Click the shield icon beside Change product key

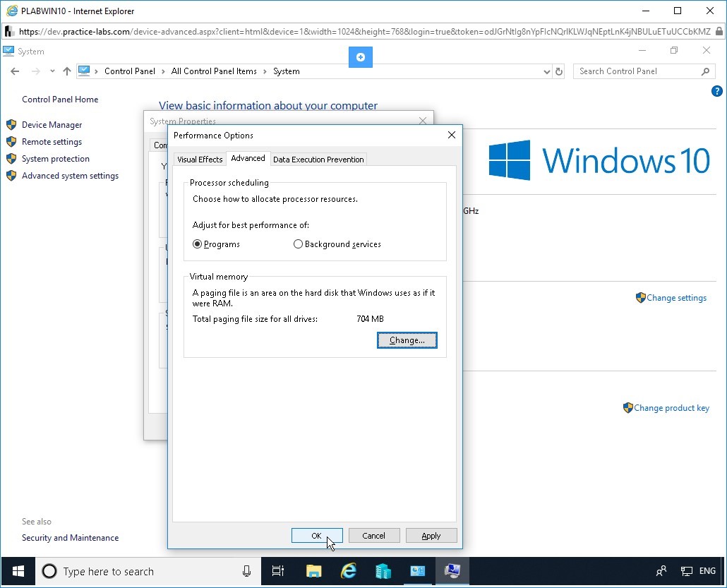(627, 407)
